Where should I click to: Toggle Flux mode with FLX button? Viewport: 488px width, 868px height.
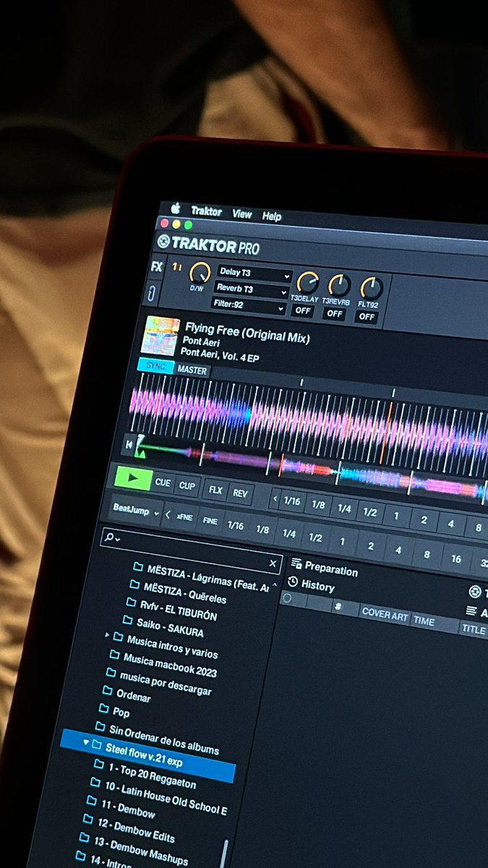click(x=215, y=490)
